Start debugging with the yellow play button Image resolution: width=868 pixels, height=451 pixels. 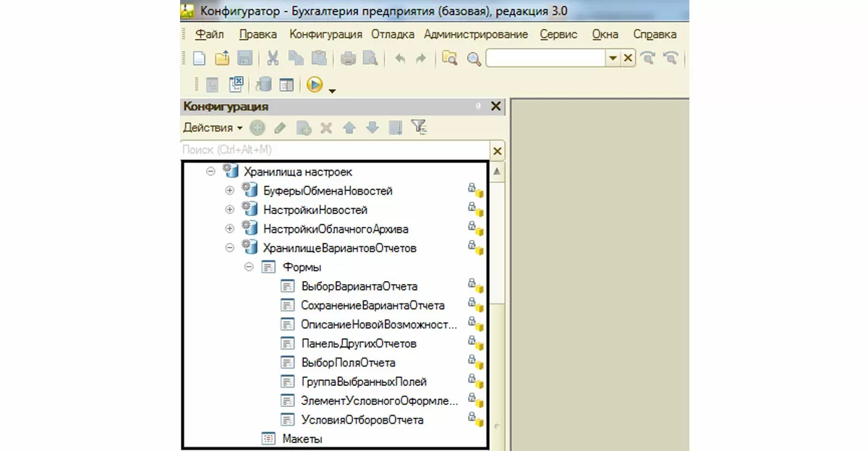click(x=314, y=85)
